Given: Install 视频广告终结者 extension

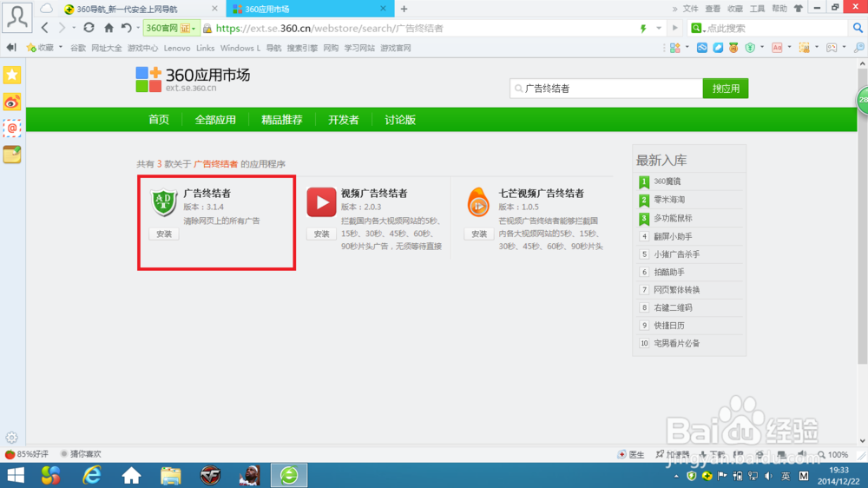Looking at the screenshot, I should click(x=322, y=234).
